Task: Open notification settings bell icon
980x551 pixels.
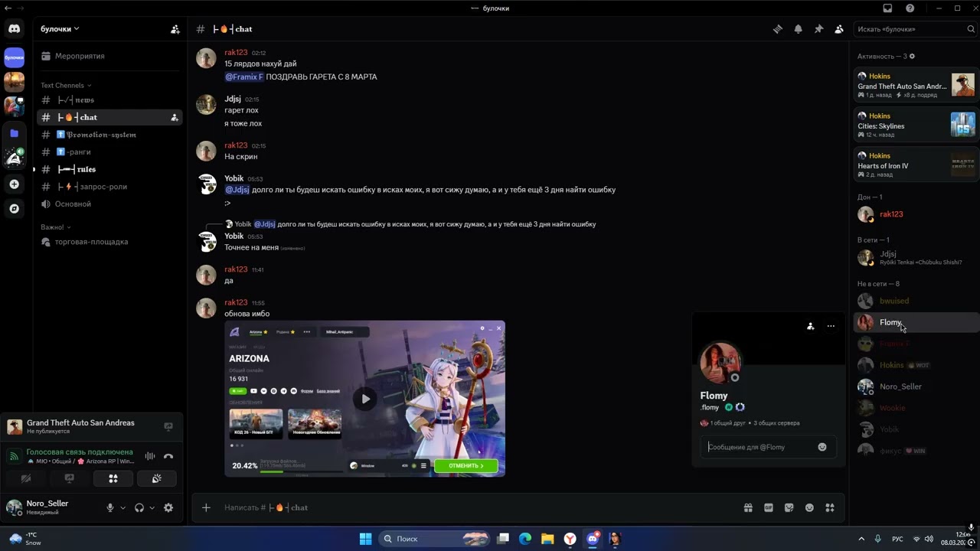Action: coord(799,29)
